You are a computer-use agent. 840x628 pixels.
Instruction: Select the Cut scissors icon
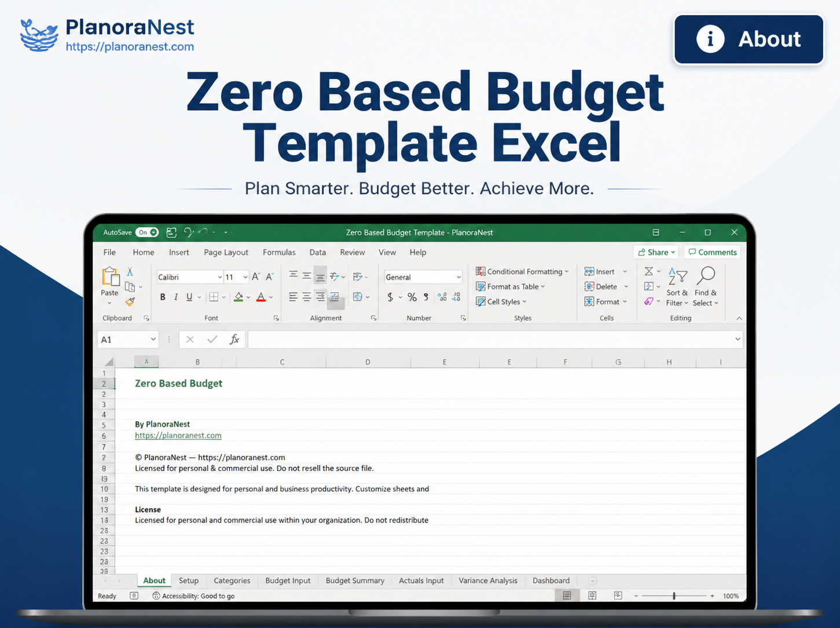[x=130, y=272]
